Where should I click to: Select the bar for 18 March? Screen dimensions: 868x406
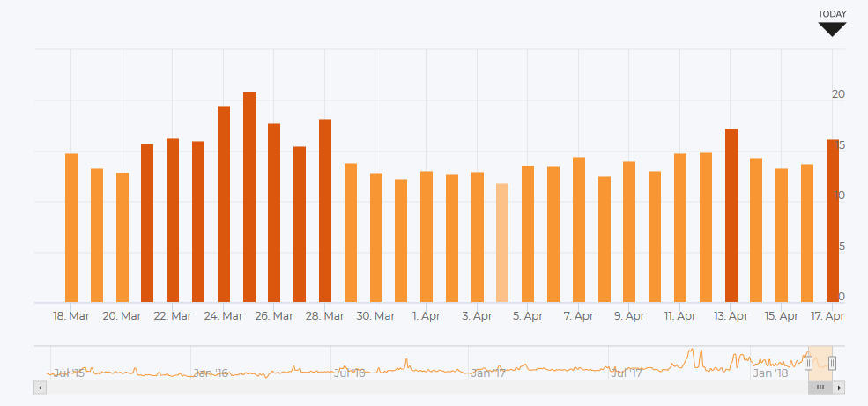(71, 228)
